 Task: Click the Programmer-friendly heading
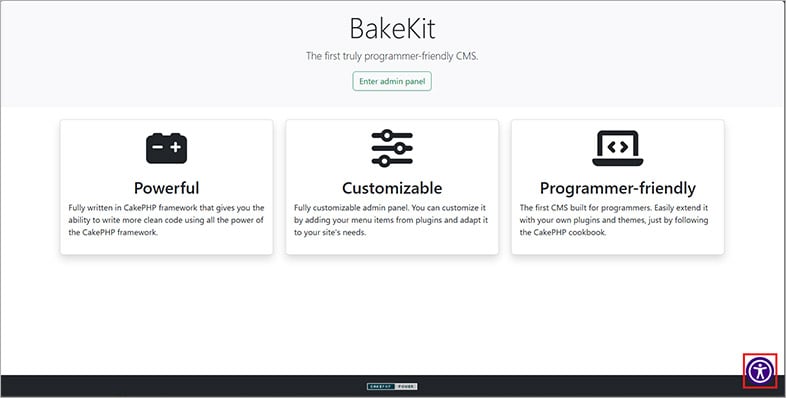pyautogui.click(x=618, y=188)
